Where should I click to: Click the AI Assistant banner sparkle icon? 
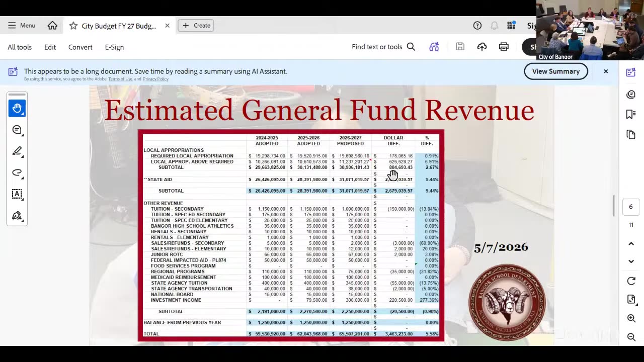click(13, 72)
